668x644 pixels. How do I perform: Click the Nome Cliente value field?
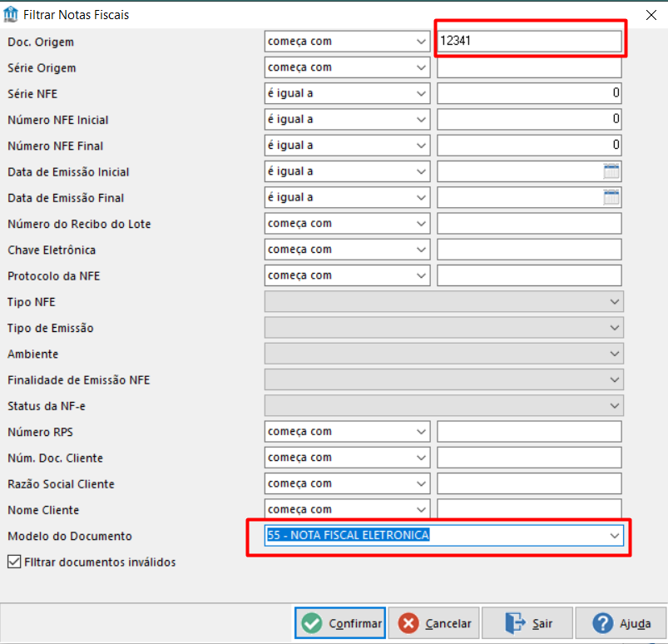click(x=529, y=509)
